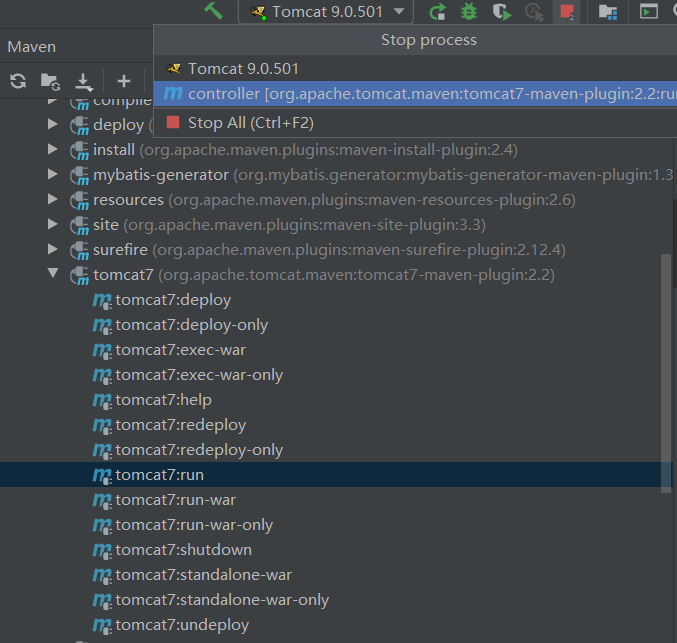Click the Build project hammer icon
Image resolution: width=677 pixels, height=643 pixels.
[213, 11]
